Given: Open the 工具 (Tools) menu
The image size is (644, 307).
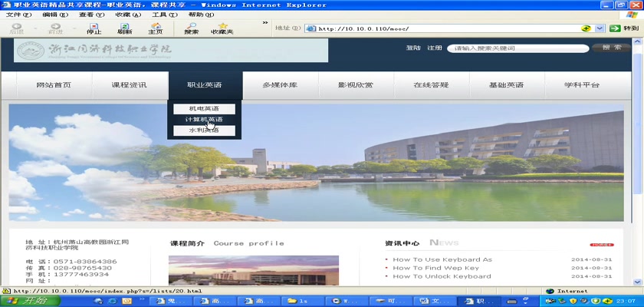Looking at the screenshot, I should click(164, 15).
